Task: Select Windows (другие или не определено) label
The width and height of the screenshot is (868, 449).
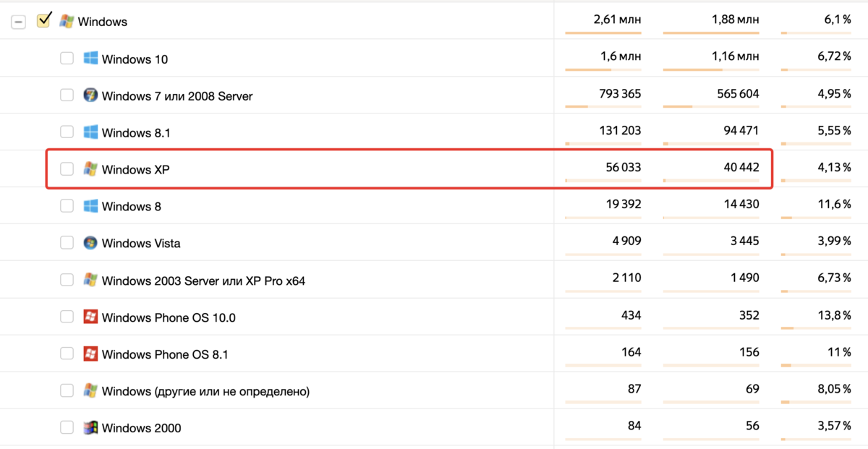Action: coord(205,391)
